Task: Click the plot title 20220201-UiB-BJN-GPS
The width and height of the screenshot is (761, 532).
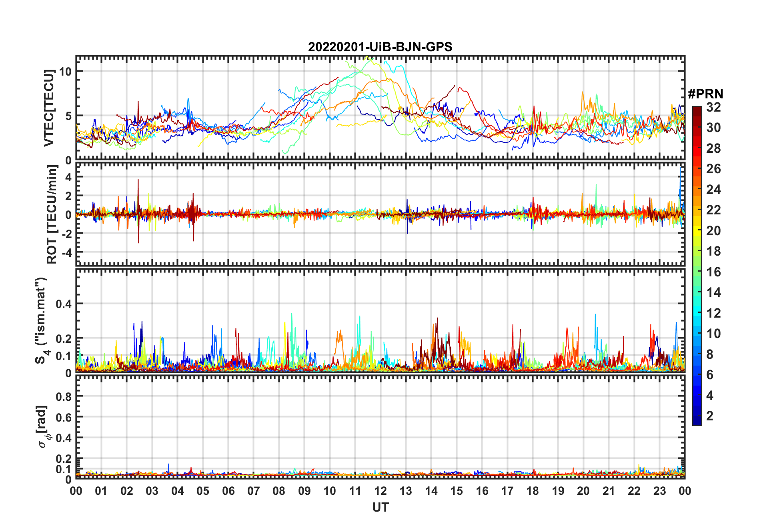Action: 380,47
